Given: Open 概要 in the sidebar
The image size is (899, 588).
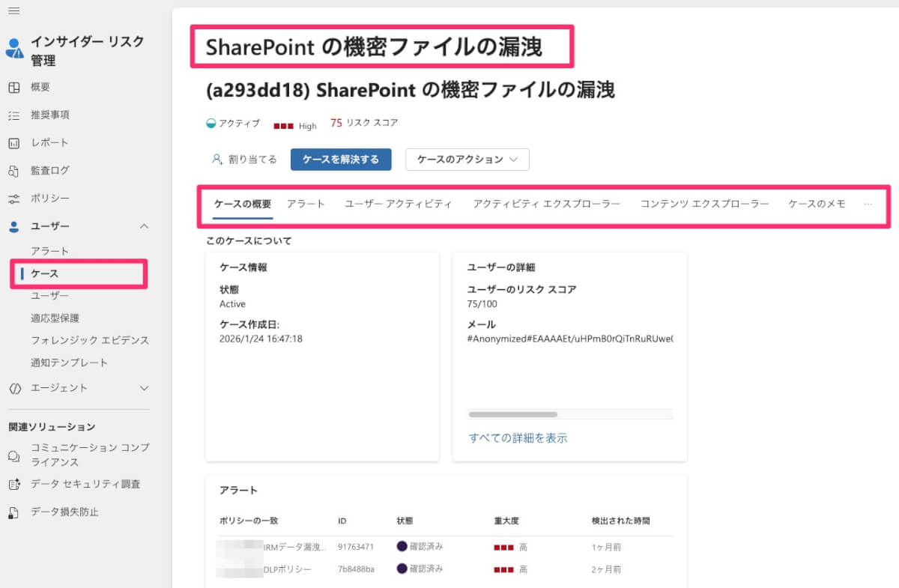Looking at the screenshot, I should [40, 87].
